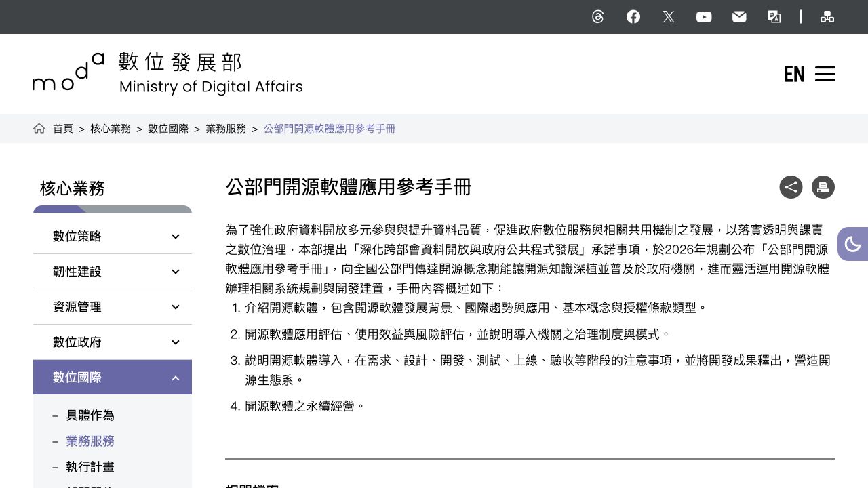Click the home icon in breadcrumb

click(x=39, y=128)
